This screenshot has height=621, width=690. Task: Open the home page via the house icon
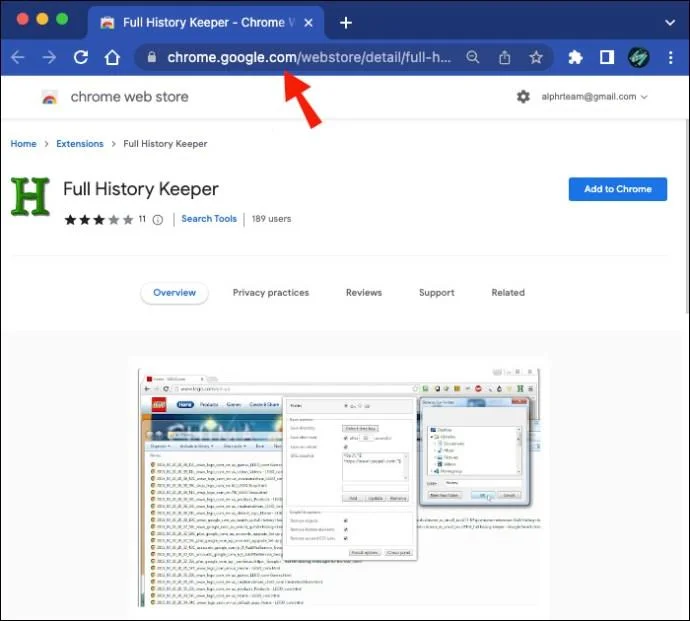pyautogui.click(x=112, y=57)
